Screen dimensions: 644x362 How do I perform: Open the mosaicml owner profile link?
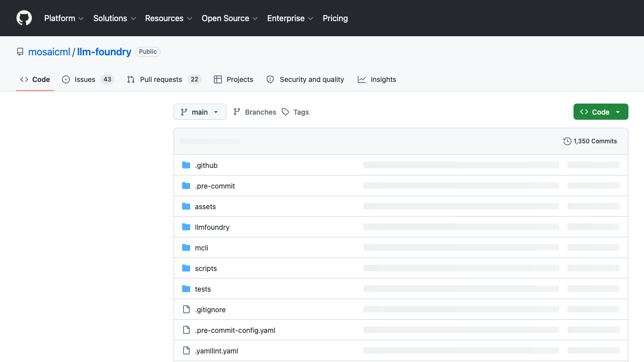49,52
